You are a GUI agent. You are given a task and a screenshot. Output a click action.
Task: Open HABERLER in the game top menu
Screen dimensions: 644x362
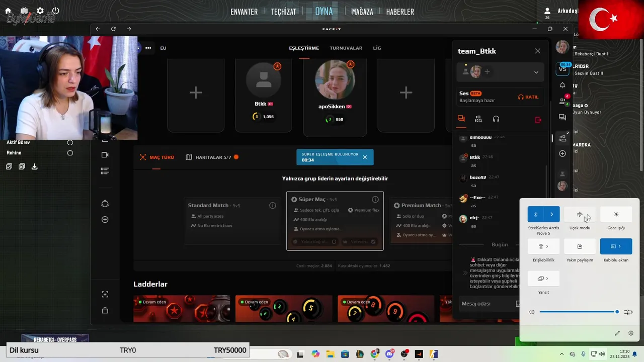coord(400,12)
